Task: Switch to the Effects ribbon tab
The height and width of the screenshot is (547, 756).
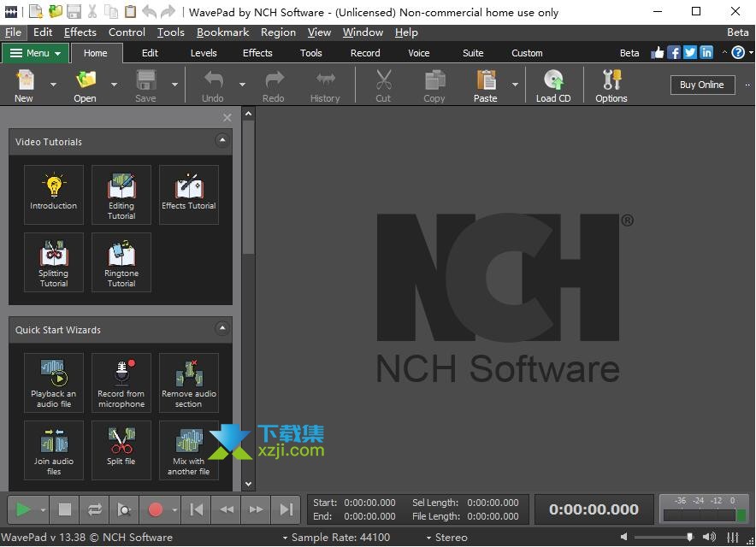Action: click(x=257, y=53)
